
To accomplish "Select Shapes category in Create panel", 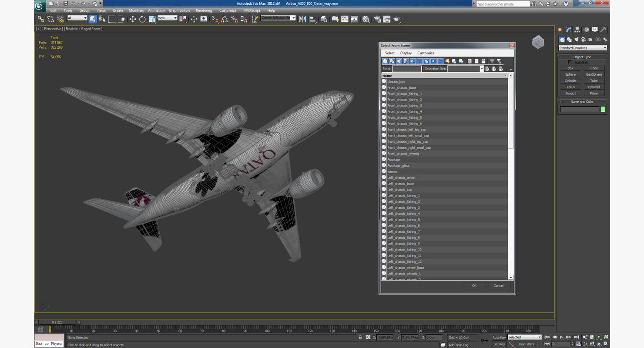I will pos(569,40).
